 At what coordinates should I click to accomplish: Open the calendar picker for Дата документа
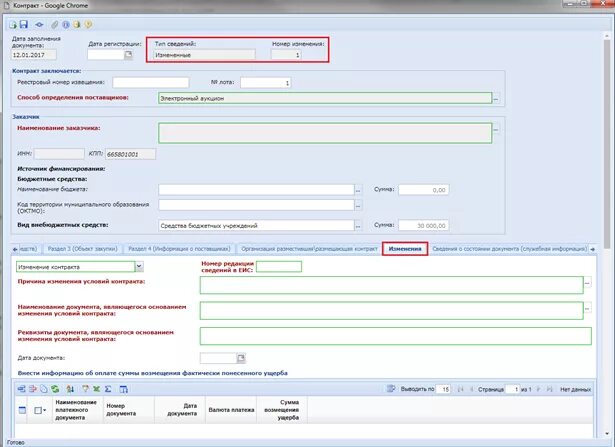pyautogui.click(x=241, y=358)
